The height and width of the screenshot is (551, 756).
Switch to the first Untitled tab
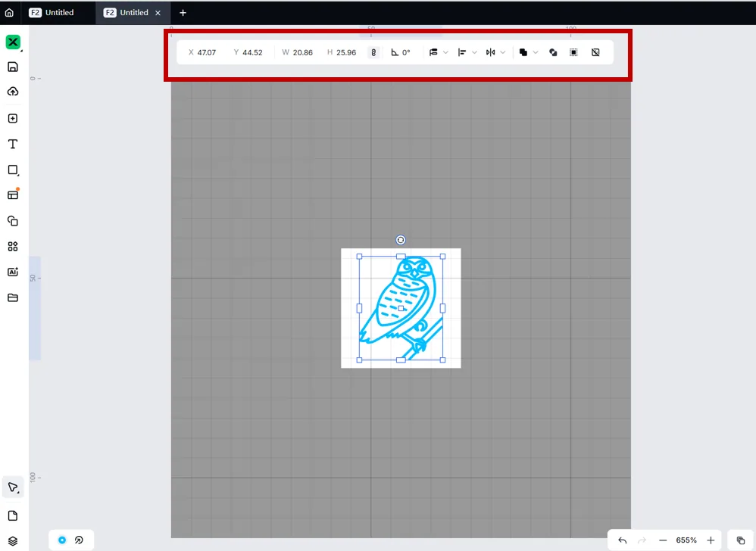52,13
